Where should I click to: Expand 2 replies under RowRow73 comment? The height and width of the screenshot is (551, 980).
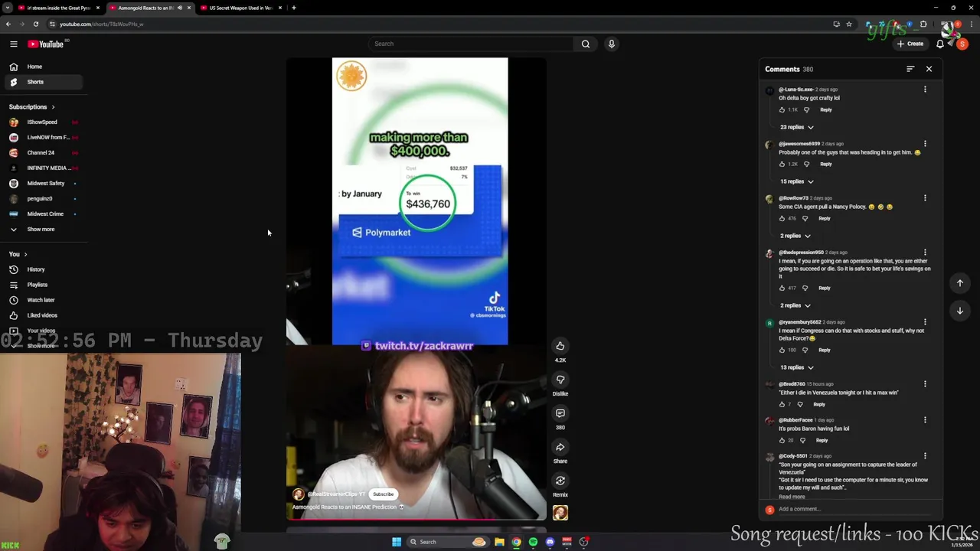pos(795,236)
